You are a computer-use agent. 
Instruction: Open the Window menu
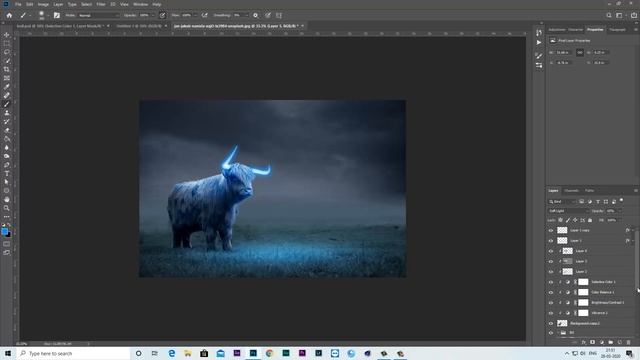click(x=141, y=4)
